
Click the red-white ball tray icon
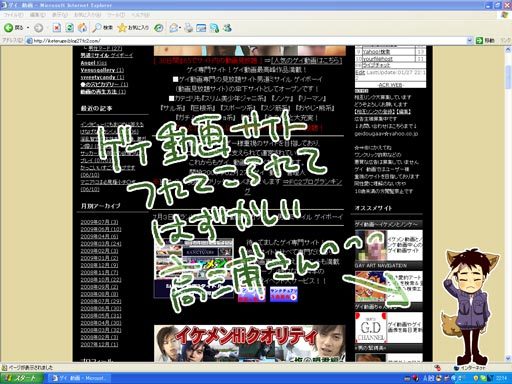415,378
